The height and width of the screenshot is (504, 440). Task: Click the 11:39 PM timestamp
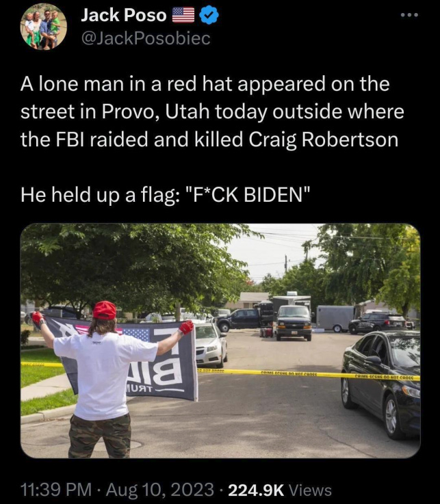56,490
